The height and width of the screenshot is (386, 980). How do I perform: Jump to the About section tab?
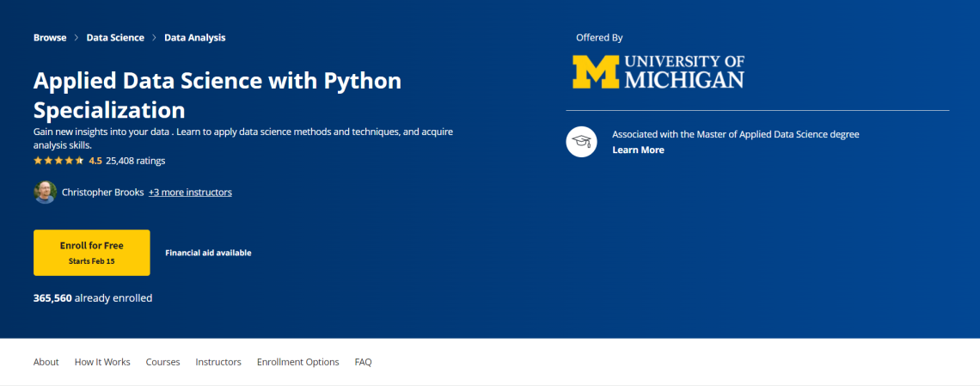(46, 362)
